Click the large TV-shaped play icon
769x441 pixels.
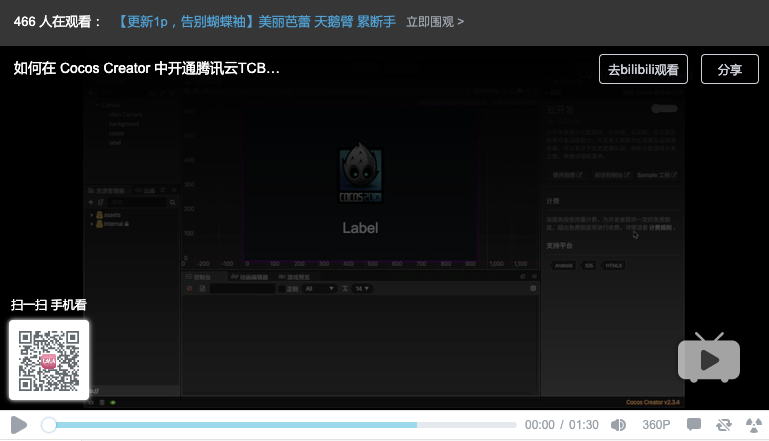click(709, 358)
